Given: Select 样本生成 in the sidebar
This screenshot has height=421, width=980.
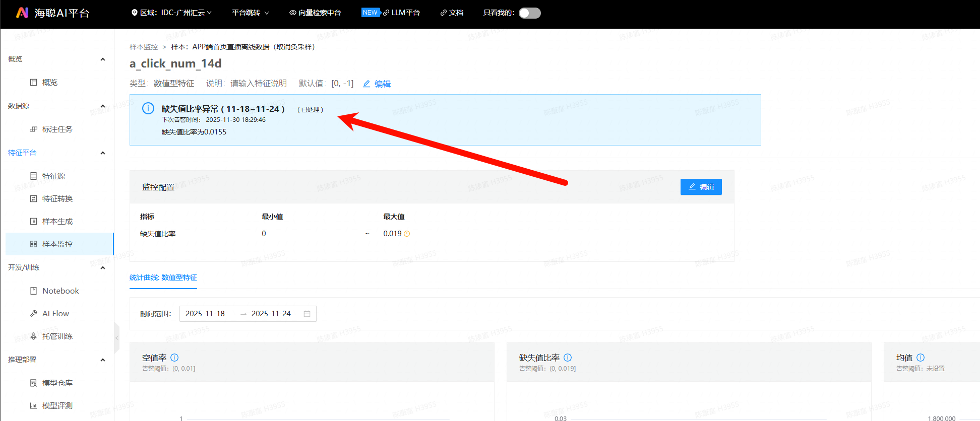Looking at the screenshot, I should 57,221.
